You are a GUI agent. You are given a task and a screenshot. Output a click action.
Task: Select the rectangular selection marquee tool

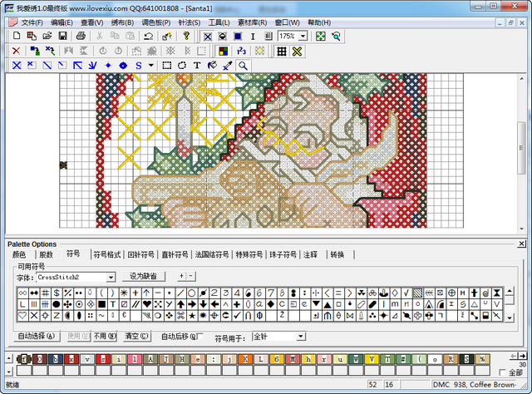click(167, 65)
